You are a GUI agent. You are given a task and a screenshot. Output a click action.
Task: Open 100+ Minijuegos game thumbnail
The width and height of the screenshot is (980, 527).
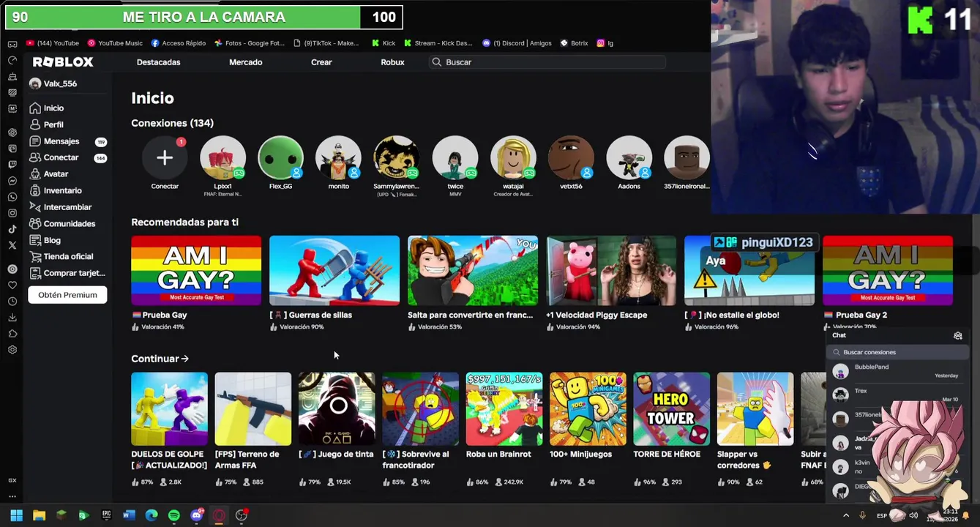coord(588,408)
